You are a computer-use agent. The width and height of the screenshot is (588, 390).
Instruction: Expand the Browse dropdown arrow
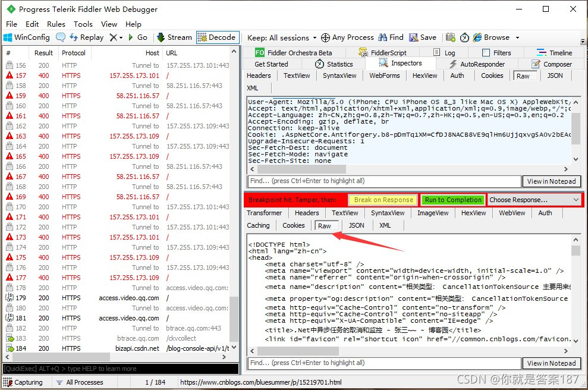point(517,38)
